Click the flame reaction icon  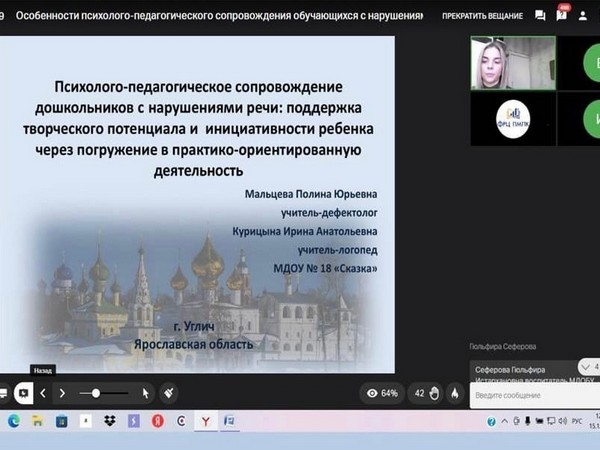point(455,393)
